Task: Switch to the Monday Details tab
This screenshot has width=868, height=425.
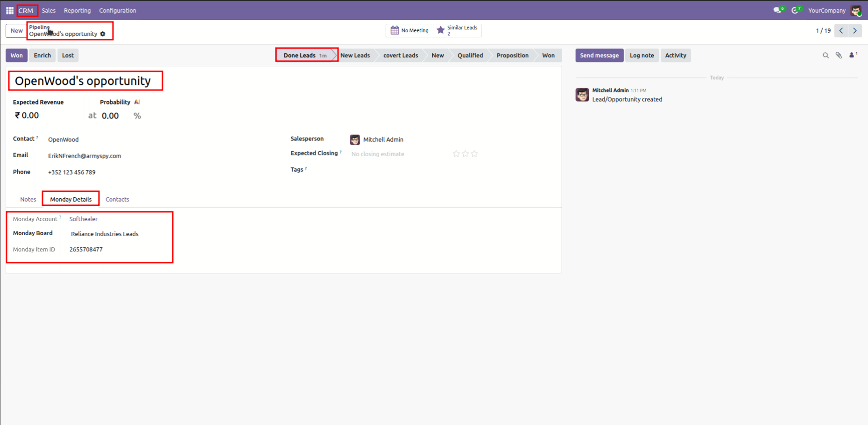Action: point(71,199)
